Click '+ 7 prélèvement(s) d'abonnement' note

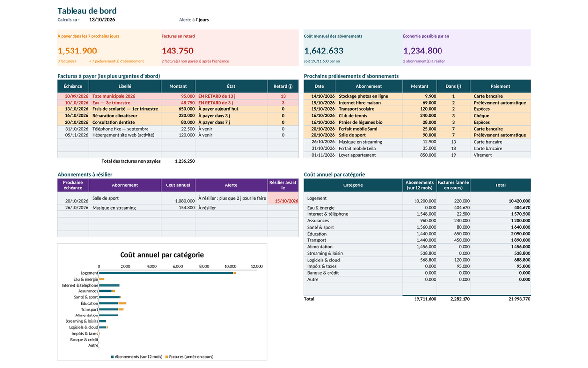116,61
